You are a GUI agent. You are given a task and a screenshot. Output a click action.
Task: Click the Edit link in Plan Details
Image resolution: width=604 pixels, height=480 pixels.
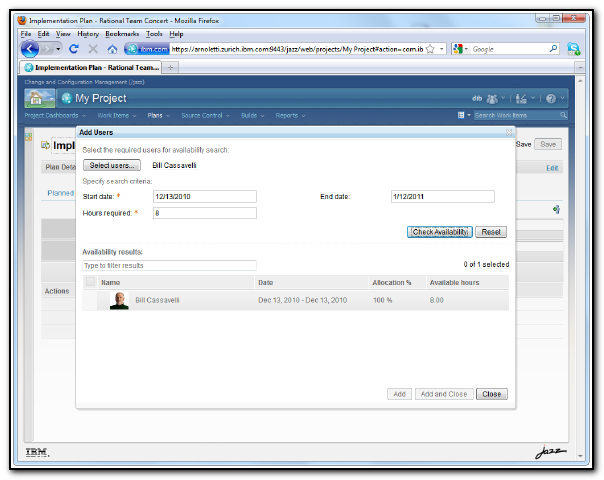[x=552, y=168]
